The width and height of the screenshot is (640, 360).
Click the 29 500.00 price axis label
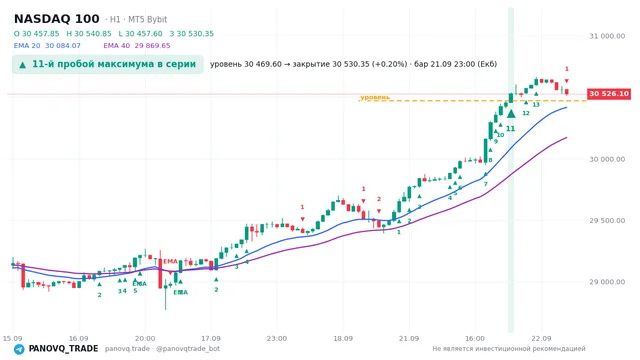tap(607, 220)
